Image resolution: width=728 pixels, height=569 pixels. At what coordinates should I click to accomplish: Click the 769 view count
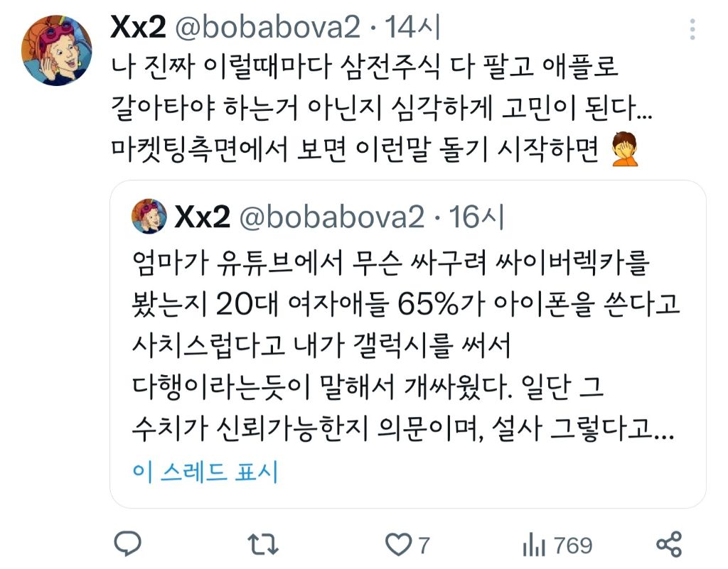click(573, 545)
